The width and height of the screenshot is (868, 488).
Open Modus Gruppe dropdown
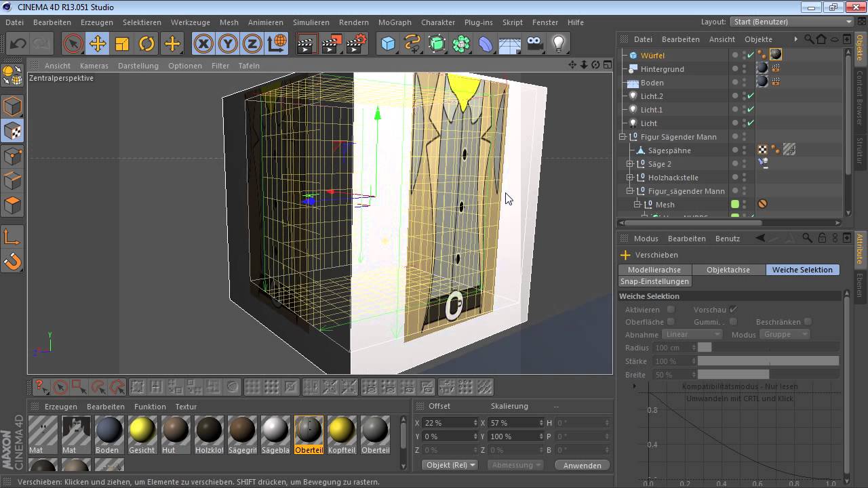coord(785,334)
